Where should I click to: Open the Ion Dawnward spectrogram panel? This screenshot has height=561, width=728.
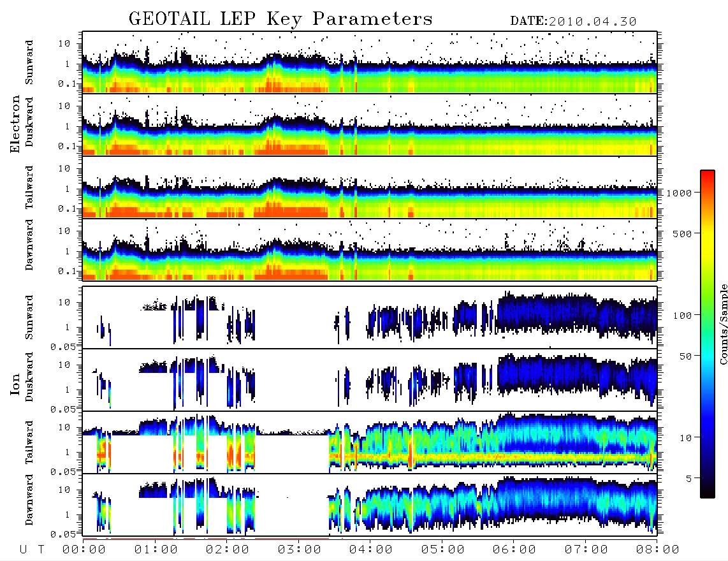click(x=370, y=505)
